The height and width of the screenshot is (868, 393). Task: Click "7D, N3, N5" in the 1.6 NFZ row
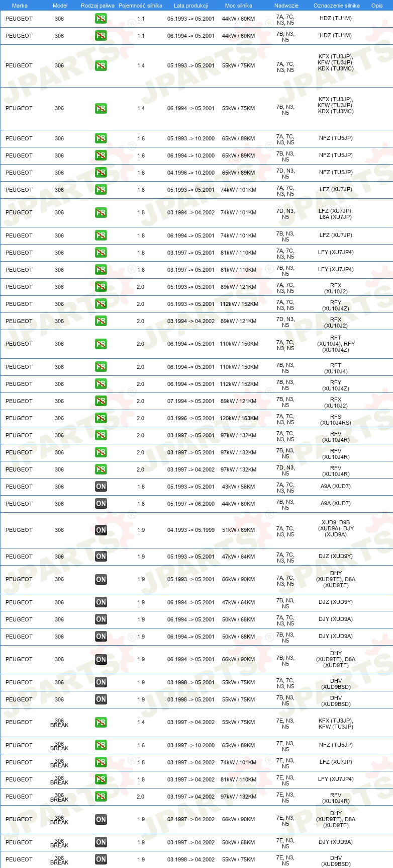(285, 174)
